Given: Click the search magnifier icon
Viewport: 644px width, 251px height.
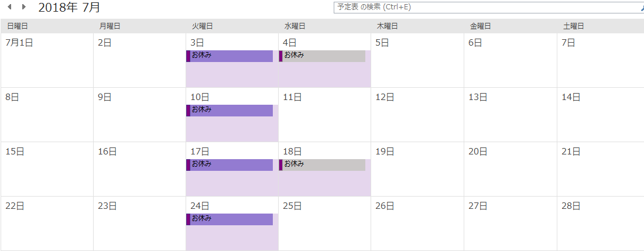Looking at the screenshot, I should pyautogui.click(x=642, y=8).
